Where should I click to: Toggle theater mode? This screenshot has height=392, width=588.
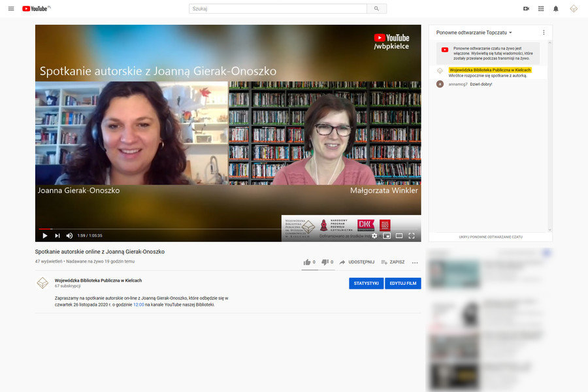pyautogui.click(x=399, y=236)
